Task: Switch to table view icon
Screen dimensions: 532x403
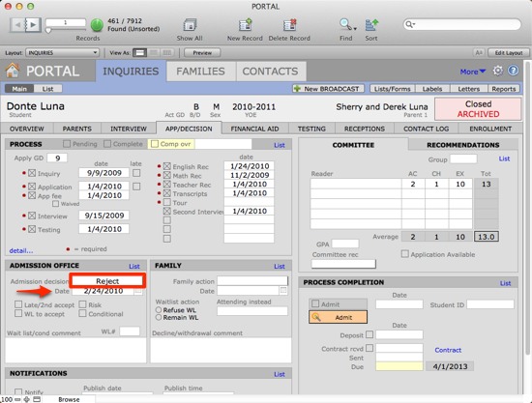Action: click(x=167, y=53)
